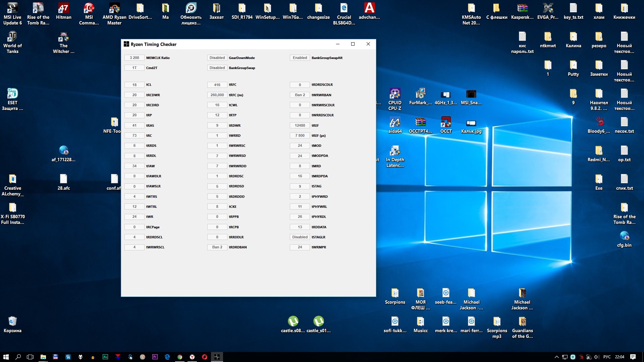Click the BankGroupSwapAlt Enabled field
Screen dimensions: 644x362
(300, 58)
